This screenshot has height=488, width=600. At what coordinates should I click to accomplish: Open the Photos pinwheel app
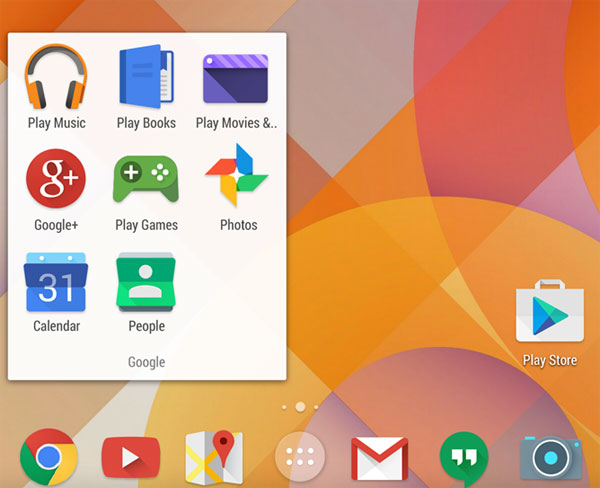pyautogui.click(x=236, y=175)
